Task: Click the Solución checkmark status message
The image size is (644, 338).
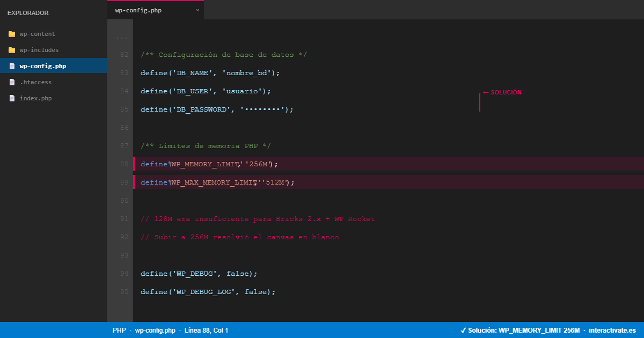Action: point(519,330)
